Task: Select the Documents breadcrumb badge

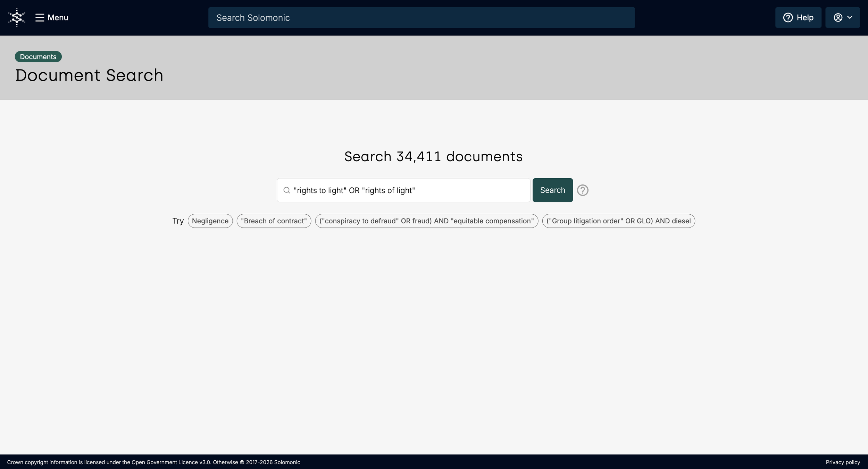Action: pos(38,57)
